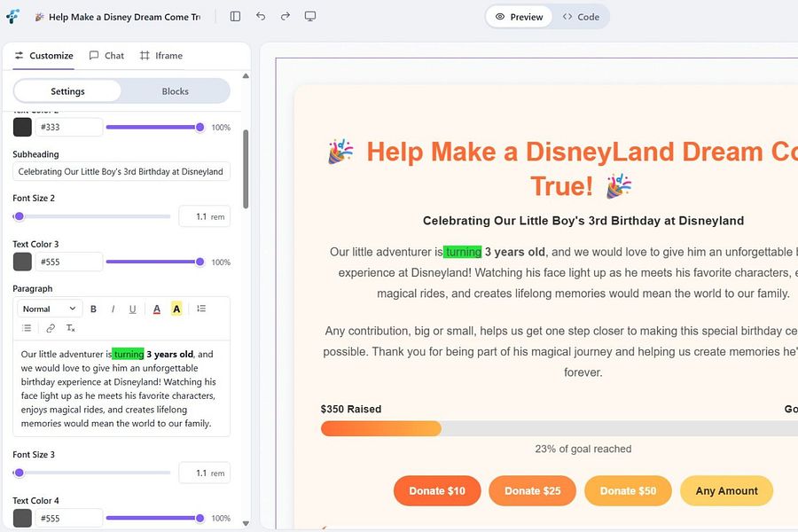Apply italic formatting in Paragraph editor
This screenshot has height=532, width=798.
pos(113,309)
